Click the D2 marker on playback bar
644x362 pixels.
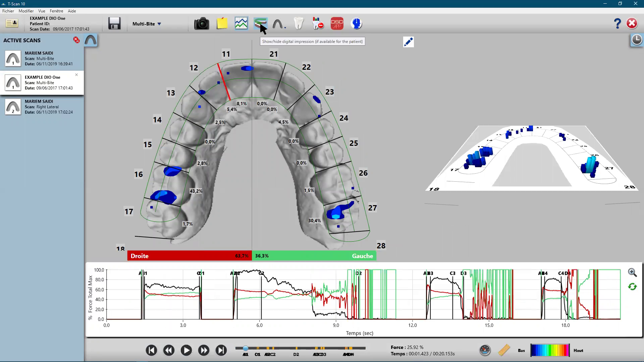296,354
